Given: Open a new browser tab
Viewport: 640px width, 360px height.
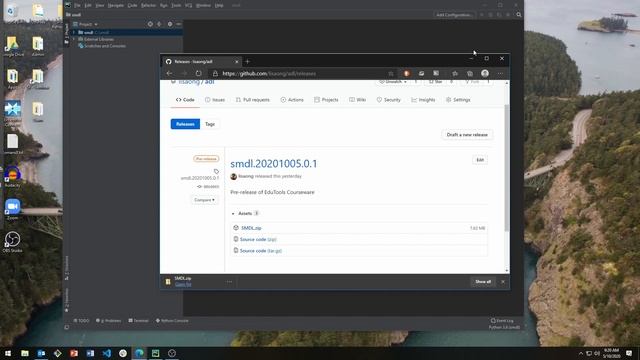Looking at the screenshot, I should [247, 62].
